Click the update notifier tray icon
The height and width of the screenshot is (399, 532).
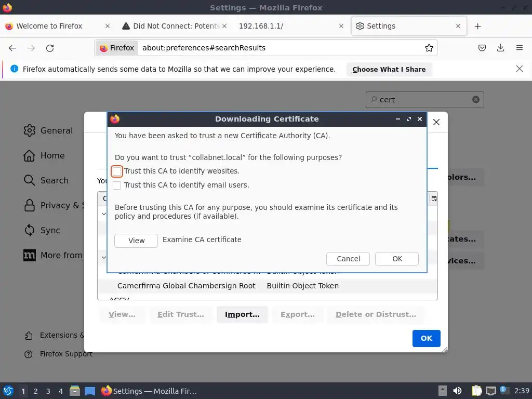coord(504,390)
